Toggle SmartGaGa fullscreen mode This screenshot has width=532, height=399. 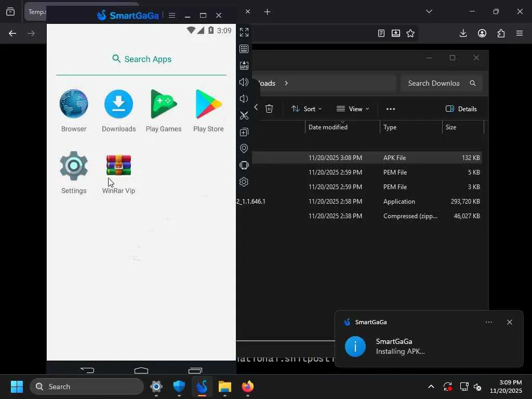click(244, 32)
